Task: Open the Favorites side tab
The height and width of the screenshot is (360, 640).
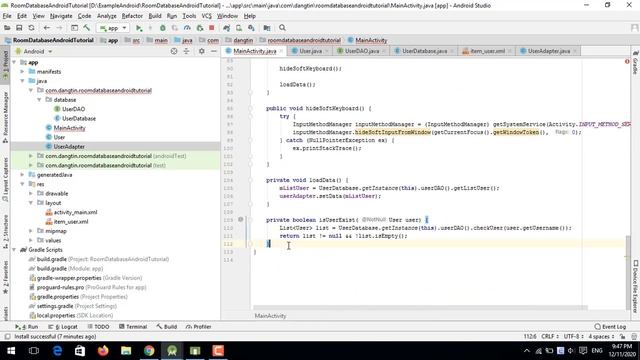Action: click(5, 276)
